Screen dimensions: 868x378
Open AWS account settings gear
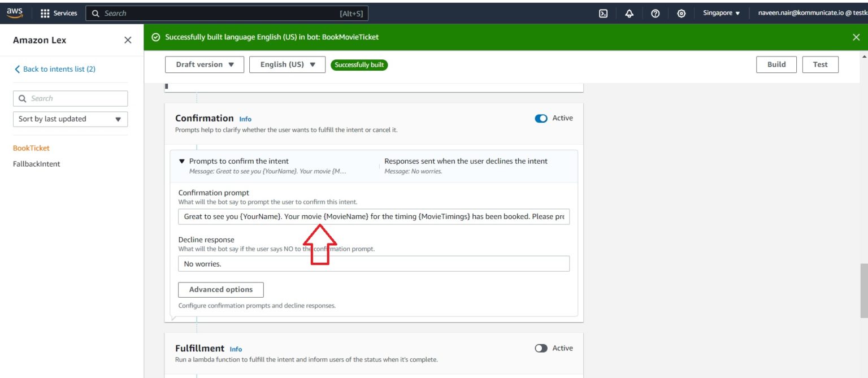pos(681,12)
